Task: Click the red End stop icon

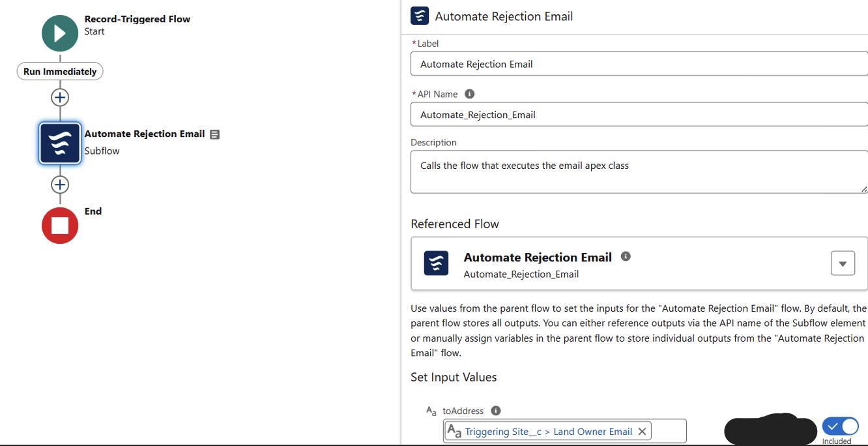Action: pyautogui.click(x=60, y=225)
